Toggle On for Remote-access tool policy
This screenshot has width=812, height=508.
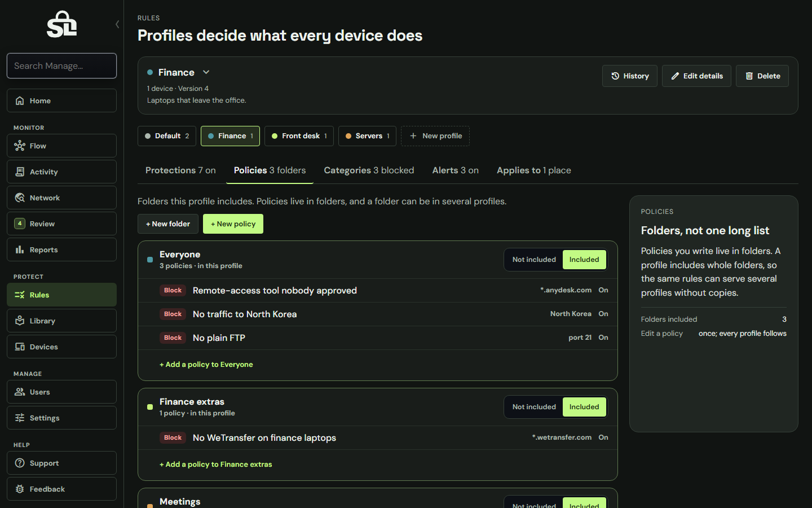tap(603, 290)
